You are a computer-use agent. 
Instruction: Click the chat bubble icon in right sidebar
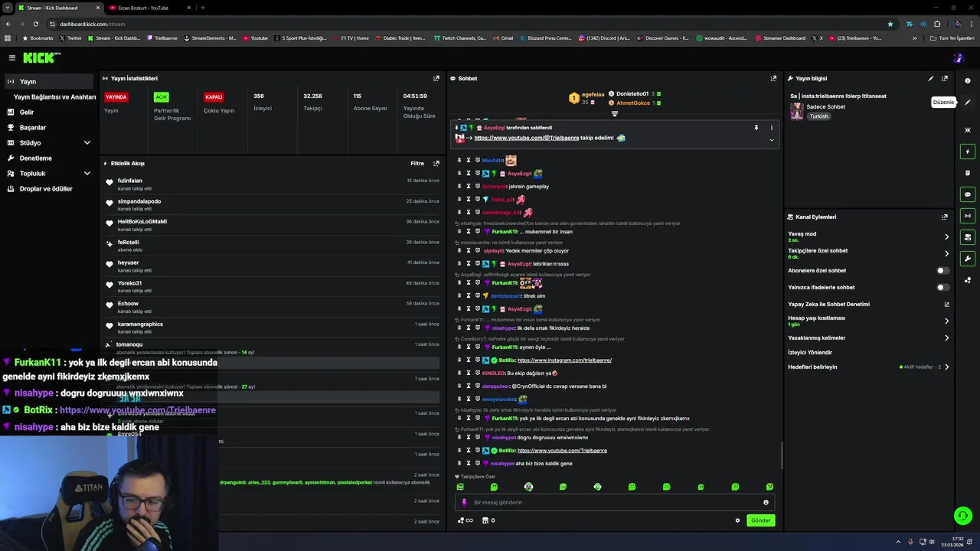(968, 194)
